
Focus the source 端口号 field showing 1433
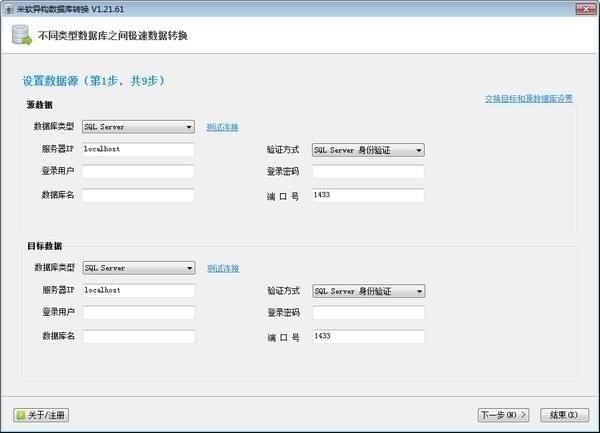pos(368,195)
